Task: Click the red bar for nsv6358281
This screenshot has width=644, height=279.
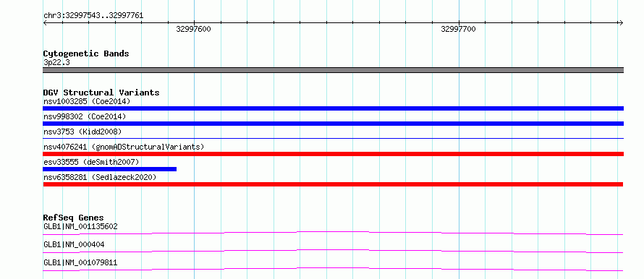Action: (x=333, y=184)
